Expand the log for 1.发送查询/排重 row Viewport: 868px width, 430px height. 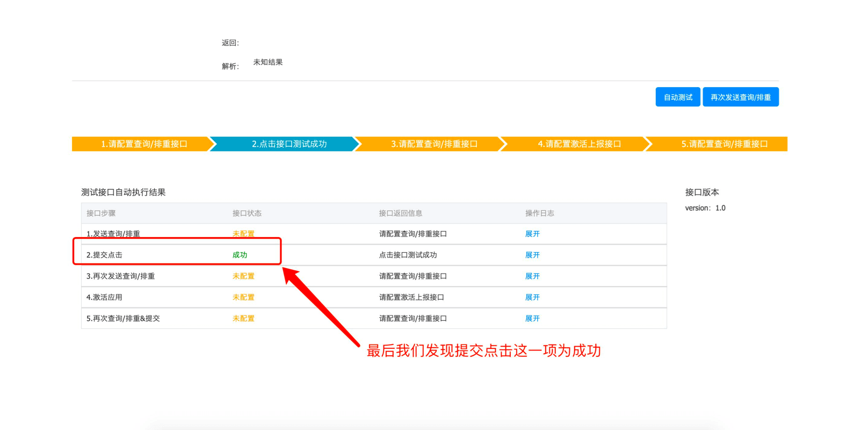click(532, 234)
